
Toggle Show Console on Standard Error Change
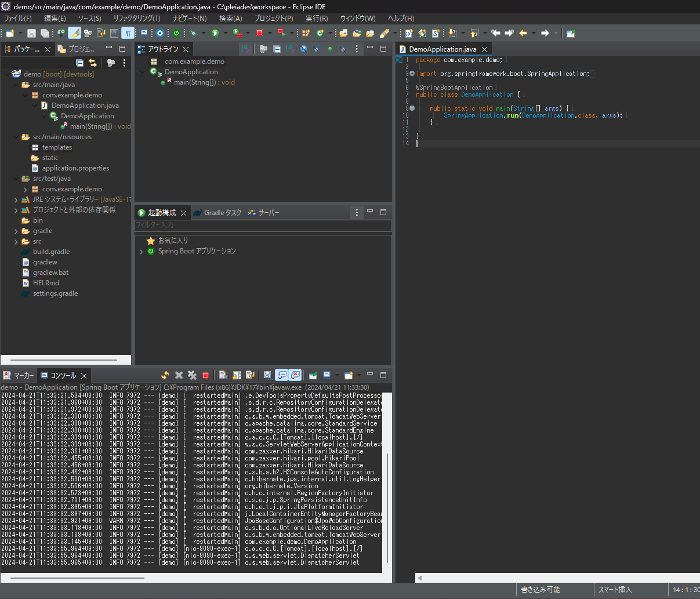pyautogui.click(x=295, y=375)
